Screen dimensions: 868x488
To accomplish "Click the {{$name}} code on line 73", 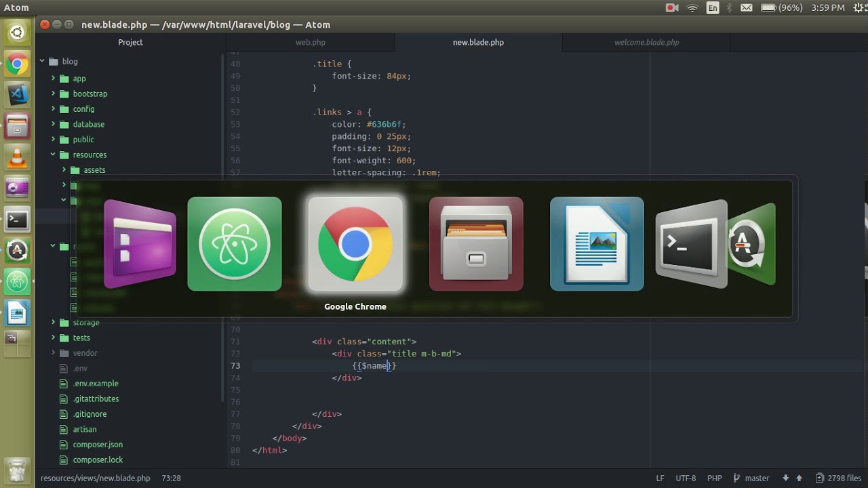I will coord(374,366).
